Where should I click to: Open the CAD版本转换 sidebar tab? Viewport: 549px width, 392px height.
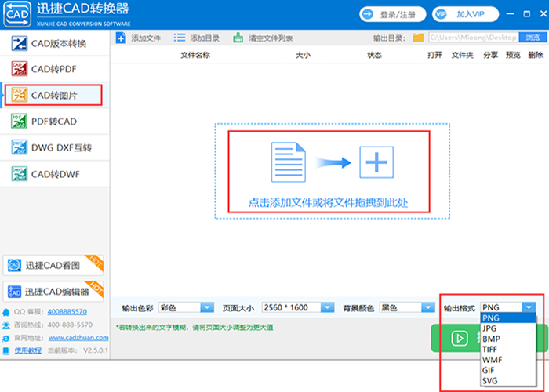(x=55, y=43)
